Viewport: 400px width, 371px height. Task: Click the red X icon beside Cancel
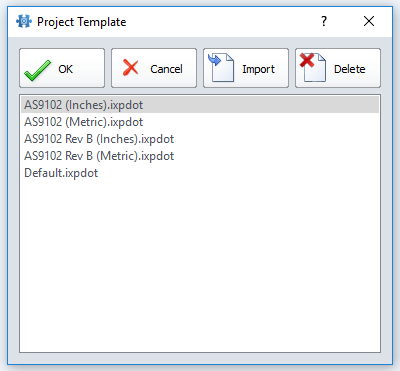coord(130,67)
